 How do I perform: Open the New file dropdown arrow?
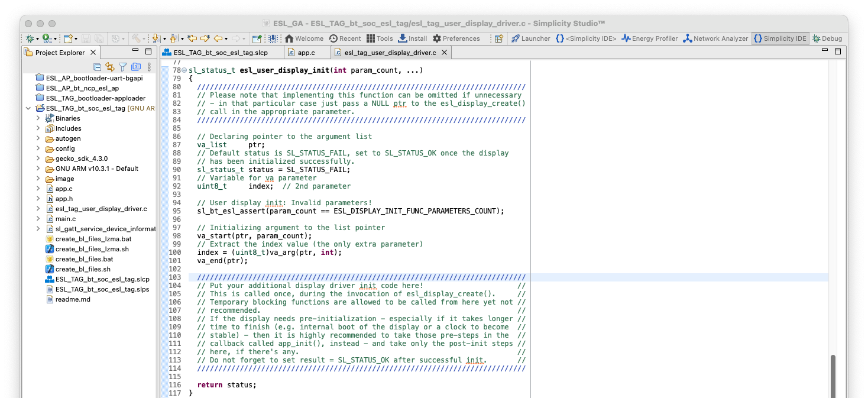point(75,38)
